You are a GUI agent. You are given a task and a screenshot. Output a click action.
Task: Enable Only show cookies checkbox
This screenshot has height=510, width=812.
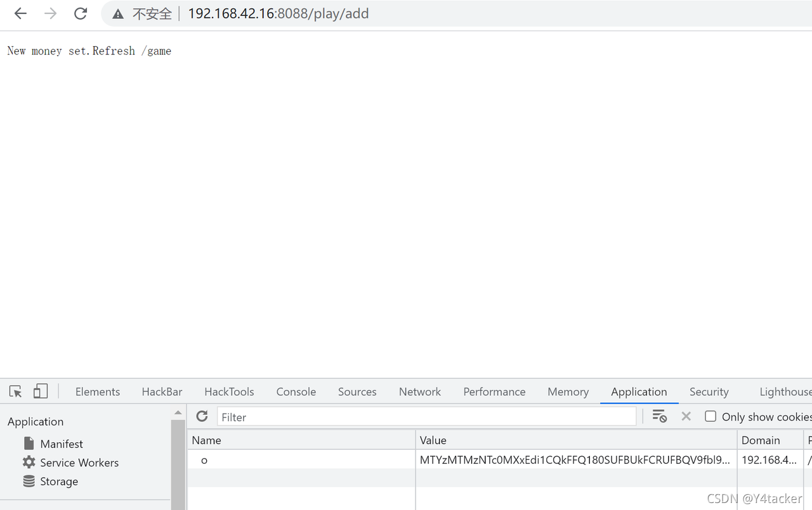pyautogui.click(x=710, y=416)
